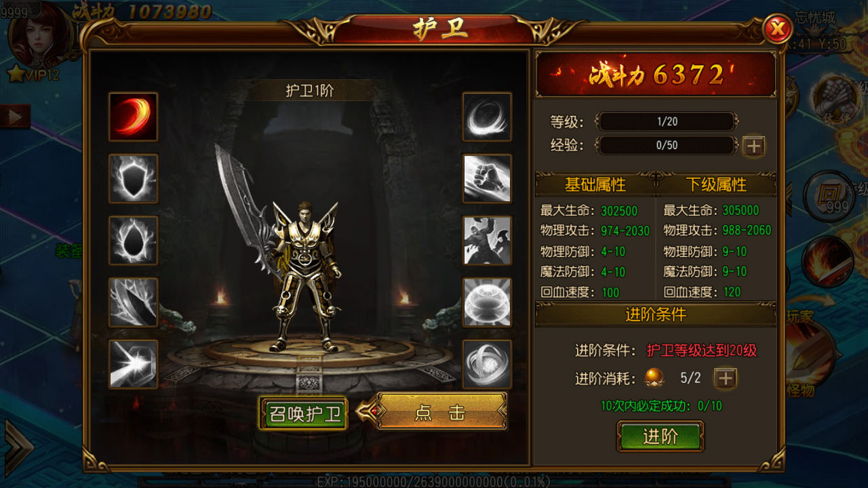The width and height of the screenshot is (868, 488).
Task: Expand the left side arrow panel
Action: pyautogui.click(x=15, y=116)
